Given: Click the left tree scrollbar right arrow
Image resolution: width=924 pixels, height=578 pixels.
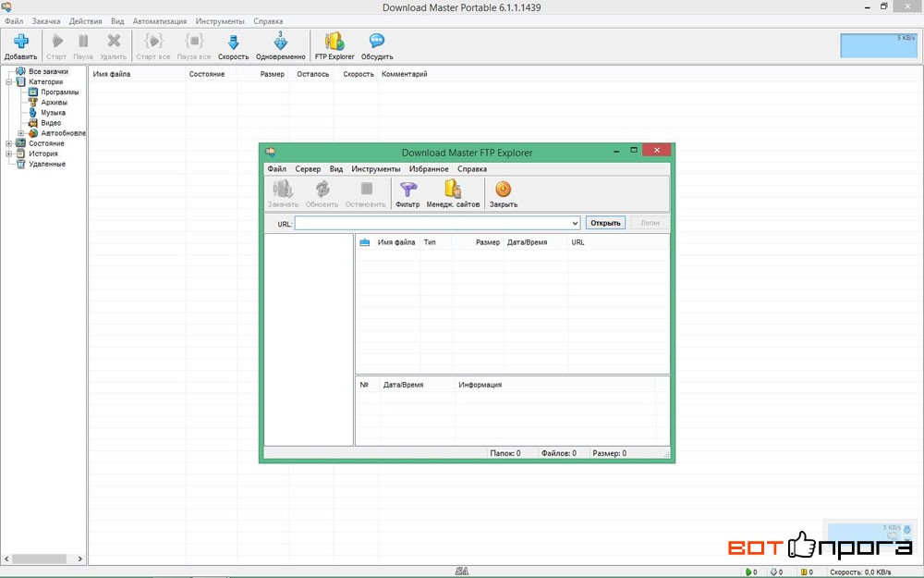Looking at the screenshot, I should coord(80,559).
